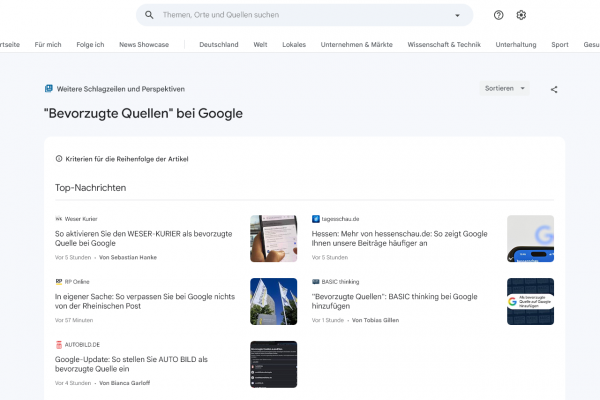Click the BASIC thinking source name

(340, 282)
